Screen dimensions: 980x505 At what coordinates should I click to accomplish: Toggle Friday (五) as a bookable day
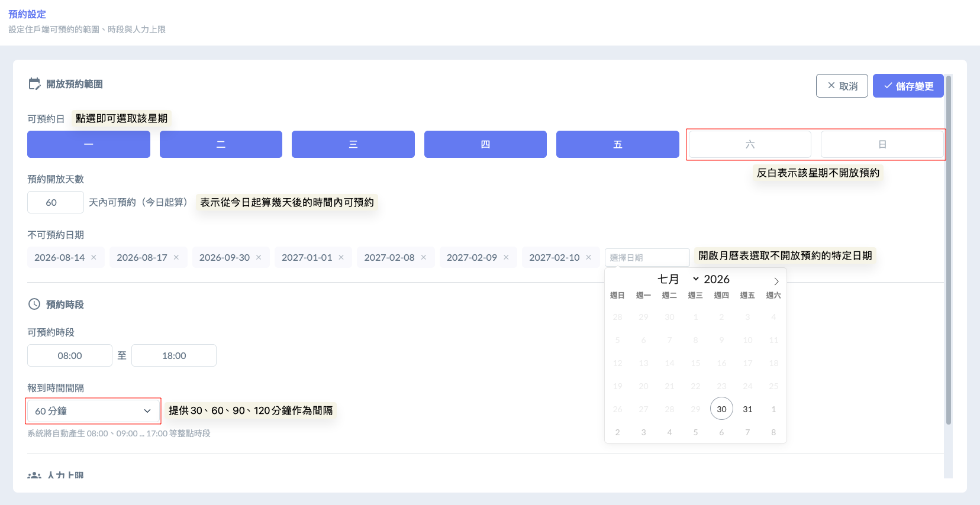(x=618, y=144)
